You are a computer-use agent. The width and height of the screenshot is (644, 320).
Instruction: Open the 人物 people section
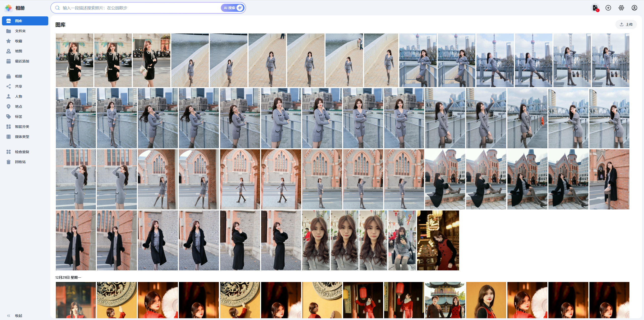point(19,96)
